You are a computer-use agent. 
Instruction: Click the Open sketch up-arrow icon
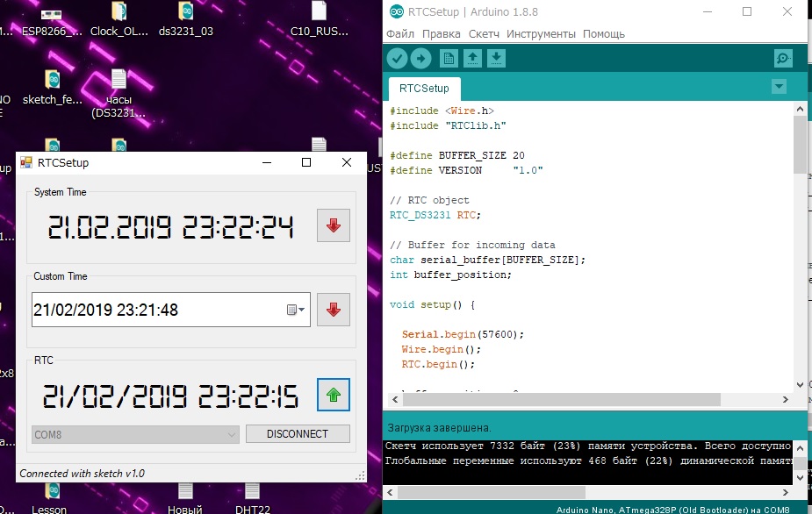472,59
